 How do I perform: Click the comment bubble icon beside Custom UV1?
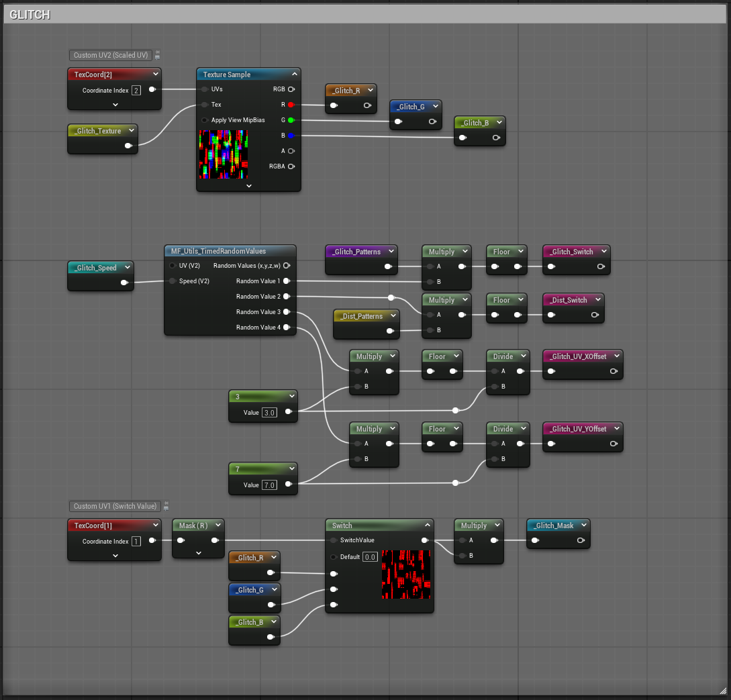click(166, 506)
